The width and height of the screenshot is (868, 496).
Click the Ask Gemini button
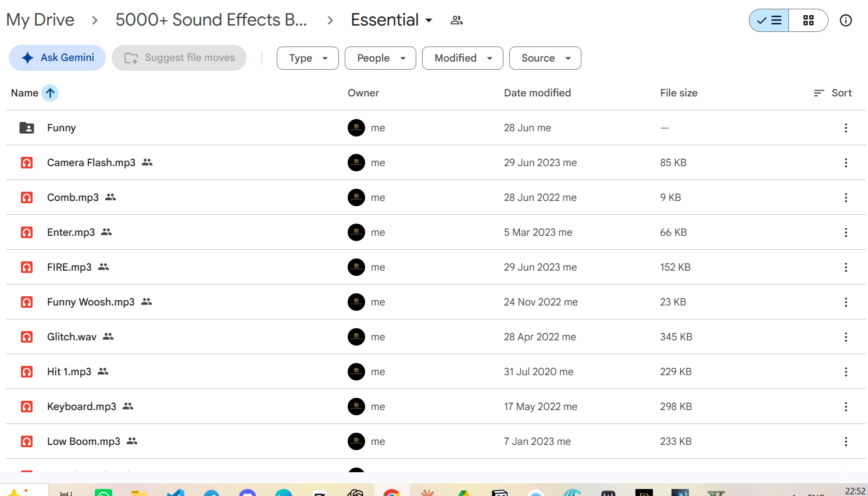pyautogui.click(x=57, y=57)
